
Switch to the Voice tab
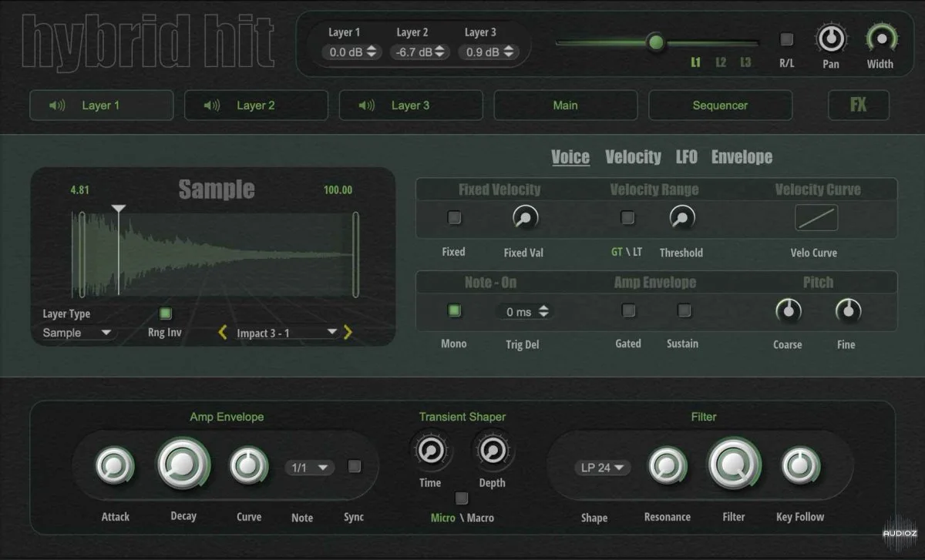(570, 157)
